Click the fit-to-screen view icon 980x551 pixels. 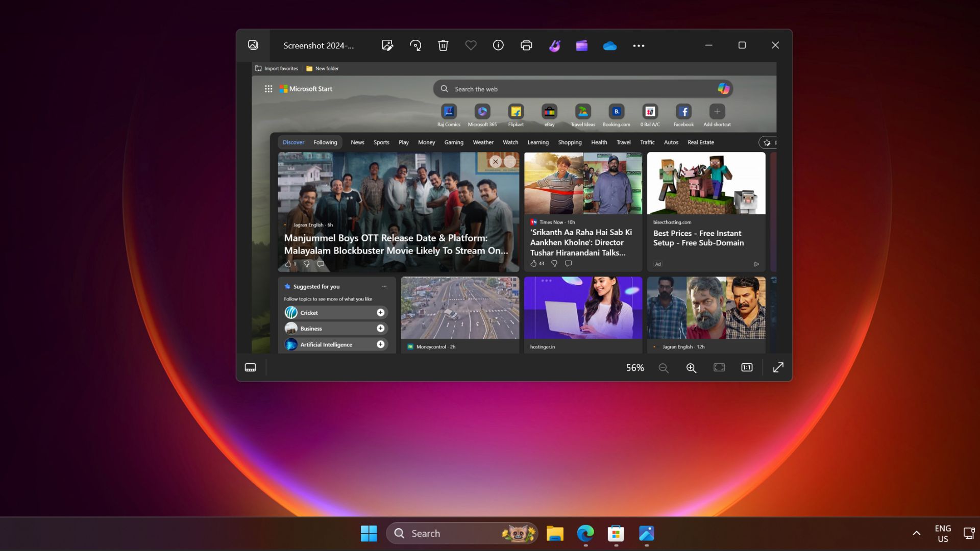(x=720, y=367)
